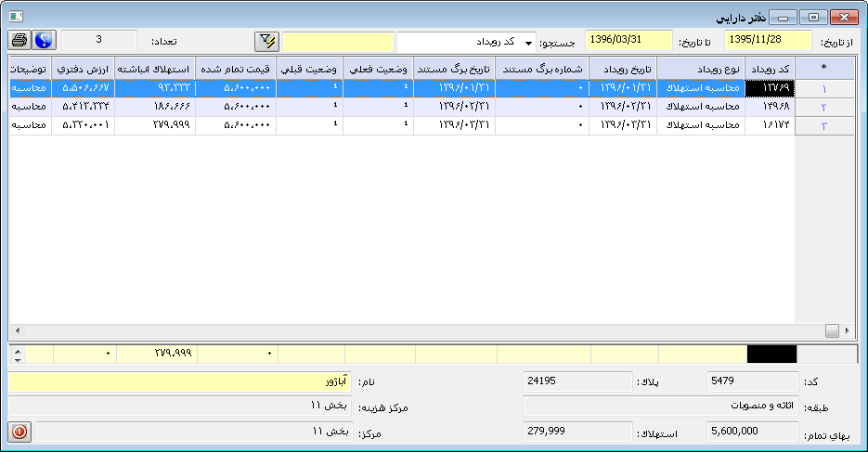Click the 'نوع رویداد' column header
868x452 pixels.
coord(701,70)
